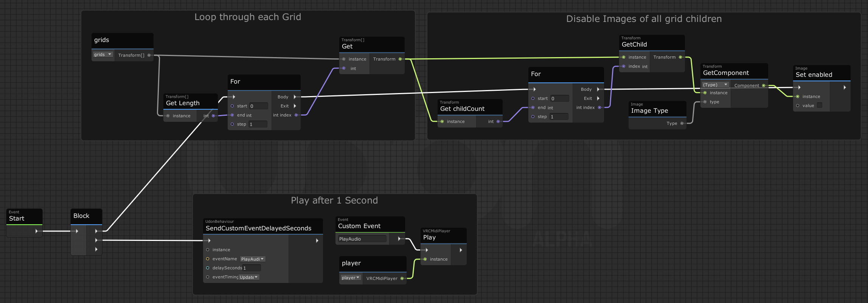Click the Image Type node's Type output port
Viewport: 868px width, 303px height.
[x=682, y=123]
